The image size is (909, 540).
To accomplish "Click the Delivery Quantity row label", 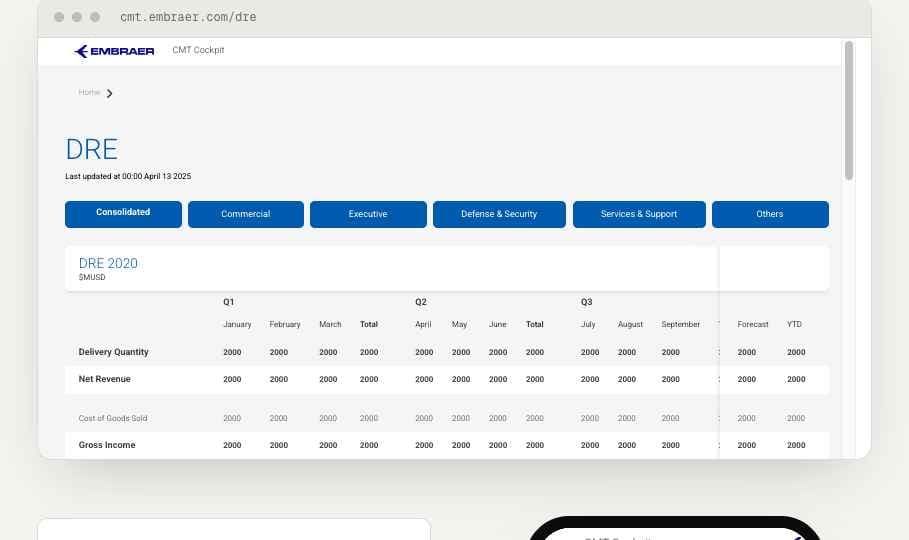I will pyautogui.click(x=114, y=352).
